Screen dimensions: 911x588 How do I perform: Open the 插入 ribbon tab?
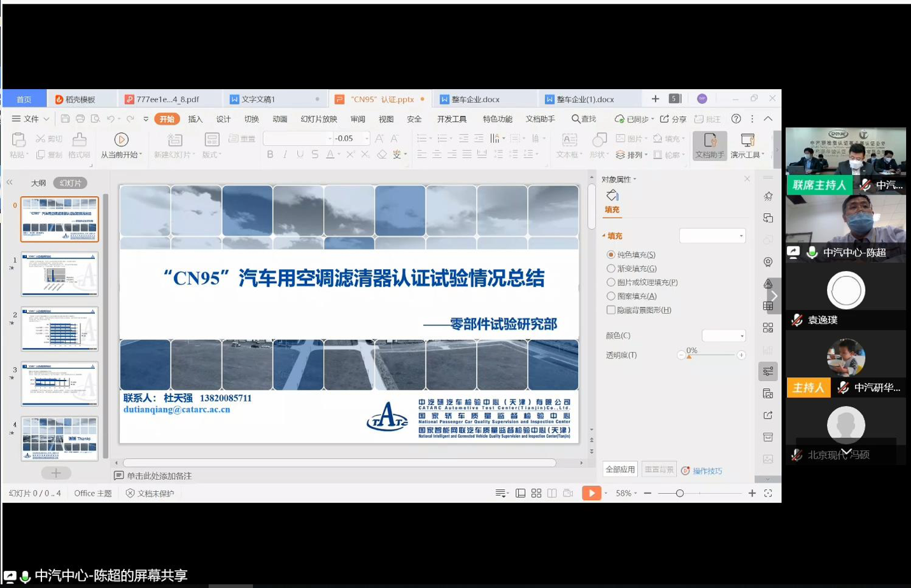(x=195, y=119)
